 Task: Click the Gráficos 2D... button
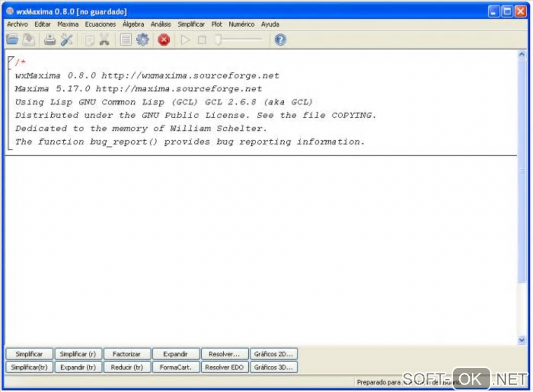click(x=274, y=354)
